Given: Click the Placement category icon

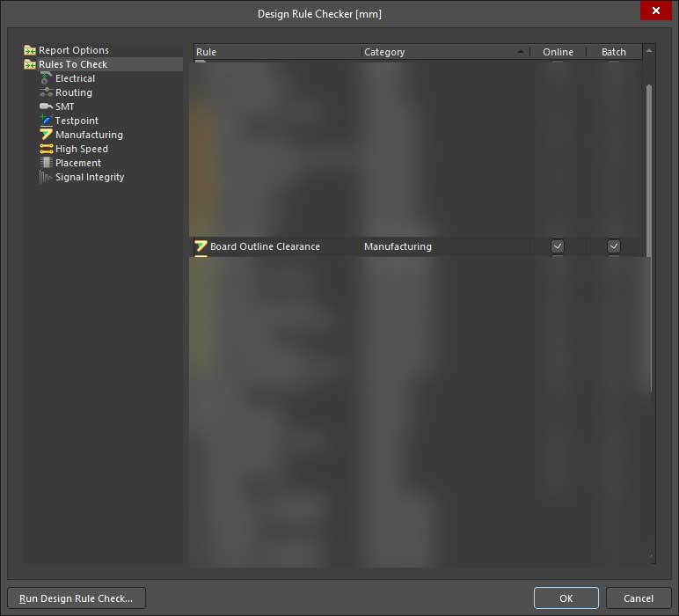Looking at the screenshot, I should coord(47,163).
